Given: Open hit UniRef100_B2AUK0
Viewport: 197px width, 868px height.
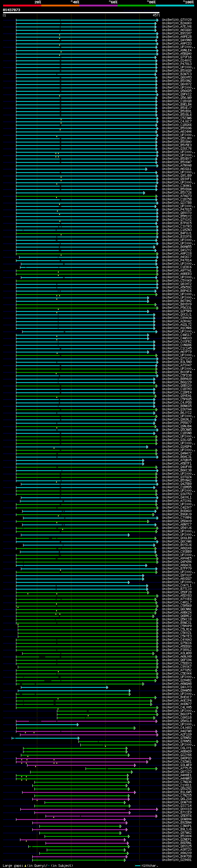Looking at the screenshot, I should tap(177, 23).
